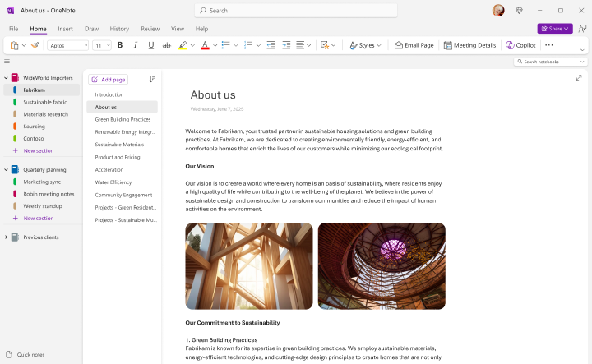This screenshot has height=364, width=592.
Task: Click the Search notebooks field
Action: 551,62
